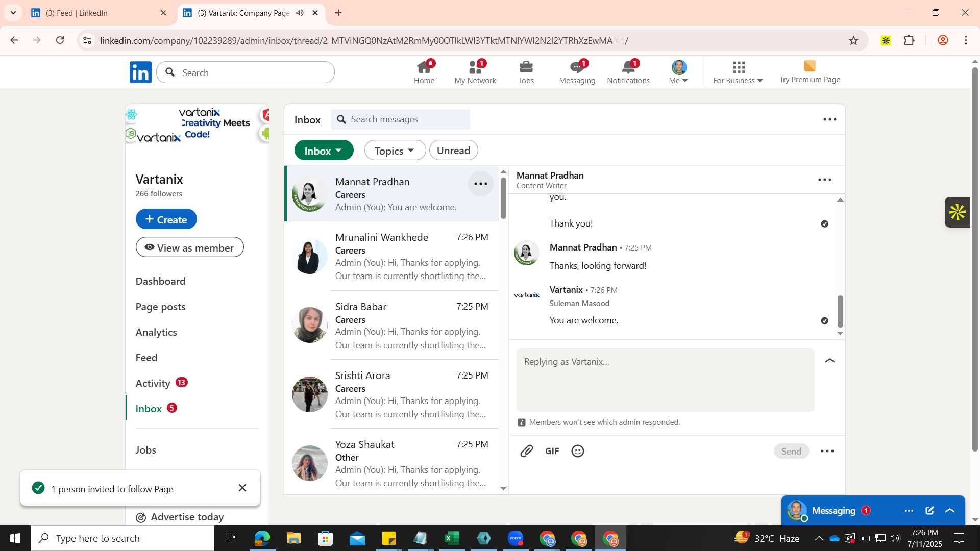Open Sidra Babar conversation
980x551 pixels.
click(392, 325)
